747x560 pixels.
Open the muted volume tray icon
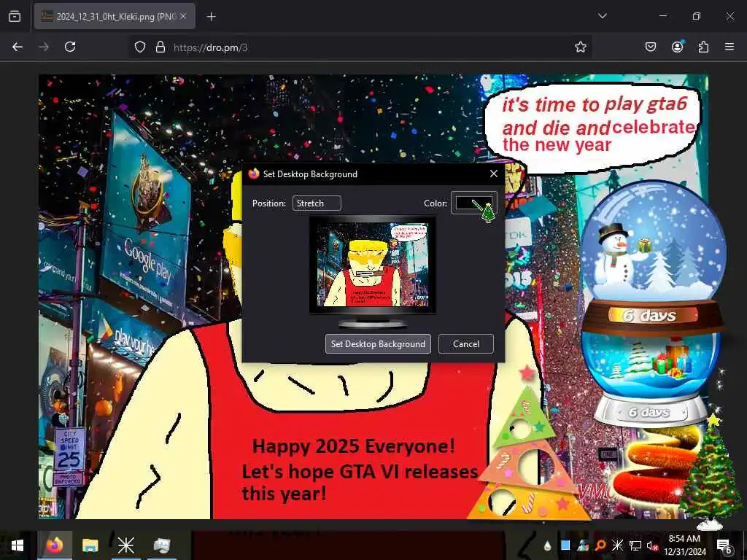[x=652, y=545]
